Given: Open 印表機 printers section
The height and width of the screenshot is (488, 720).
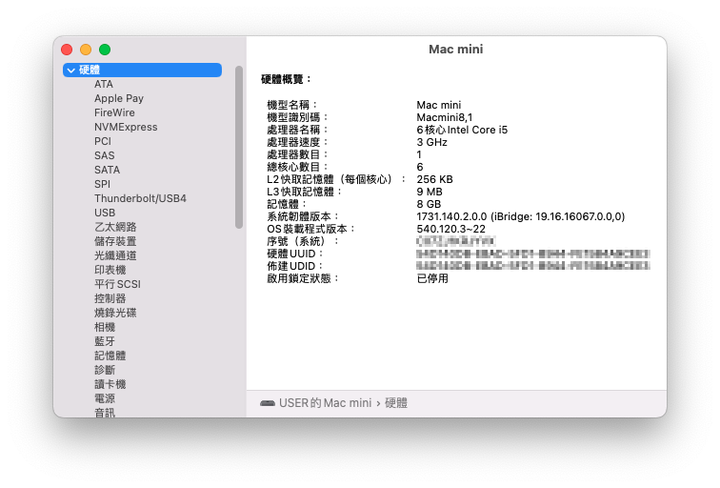Looking at the screenshot, I should point(110,270).
